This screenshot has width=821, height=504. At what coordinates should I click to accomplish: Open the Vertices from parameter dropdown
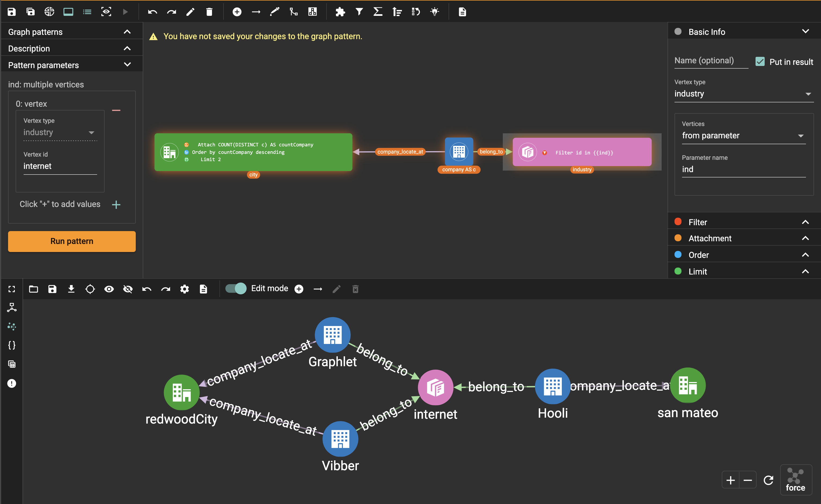pos(743,136)
